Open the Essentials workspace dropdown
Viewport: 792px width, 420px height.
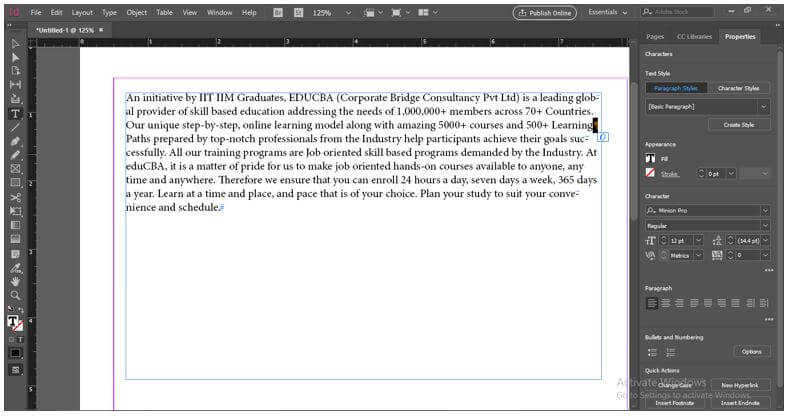608,12
